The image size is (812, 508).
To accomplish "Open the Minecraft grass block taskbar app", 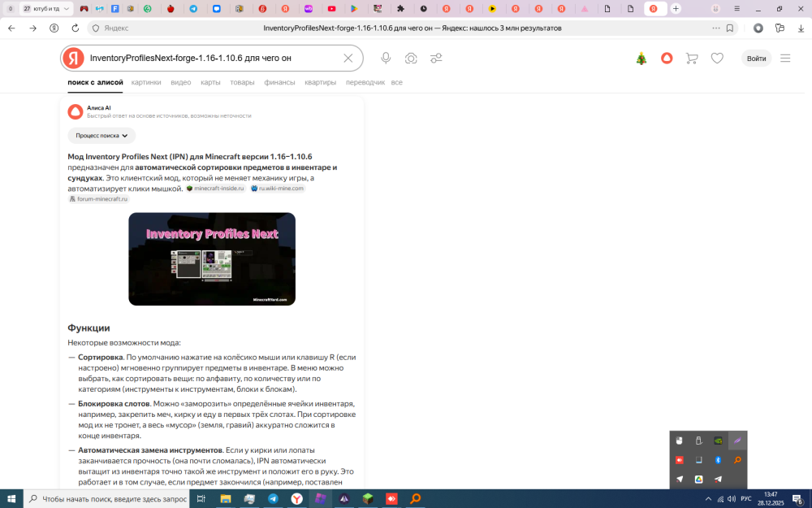I will click(368, 499).
